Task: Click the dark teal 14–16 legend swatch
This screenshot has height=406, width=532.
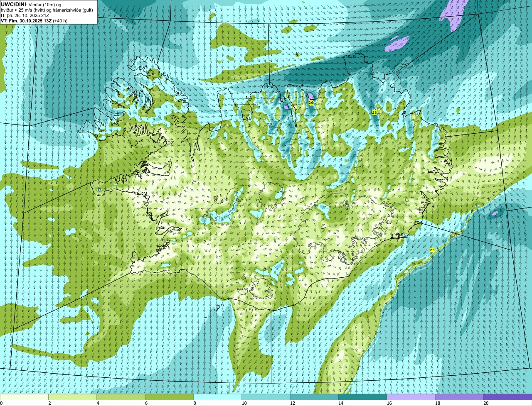Action: click(362, 397)
